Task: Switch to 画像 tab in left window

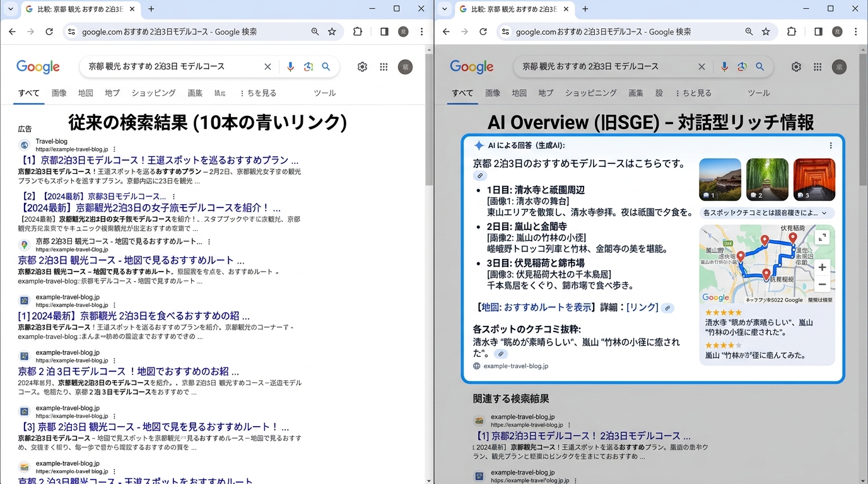Action: tap(59, 93)
